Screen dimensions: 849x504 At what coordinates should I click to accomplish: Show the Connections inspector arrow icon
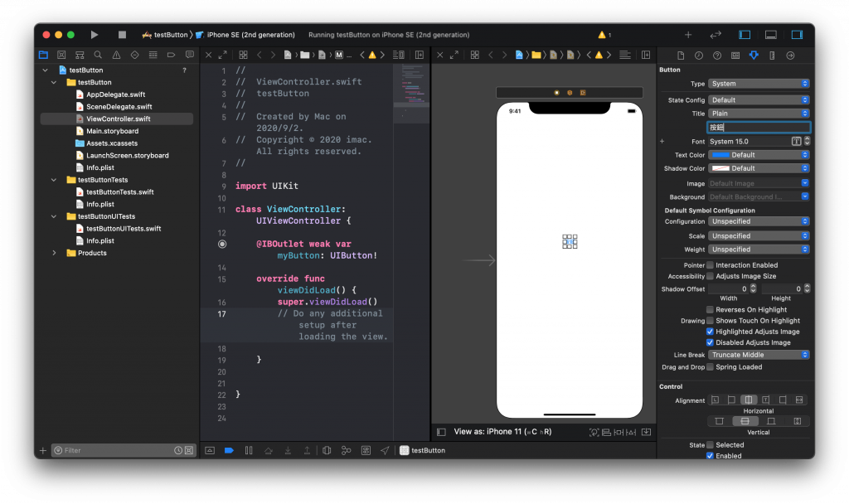click(x=790, y=56)
